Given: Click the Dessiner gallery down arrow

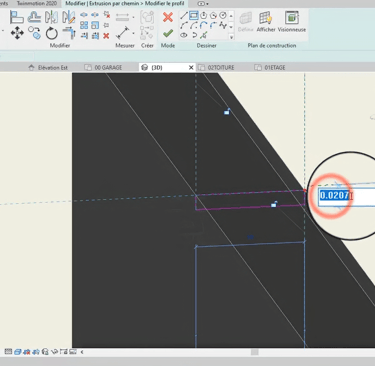Looking at the screenshot, I should [231, 26].
